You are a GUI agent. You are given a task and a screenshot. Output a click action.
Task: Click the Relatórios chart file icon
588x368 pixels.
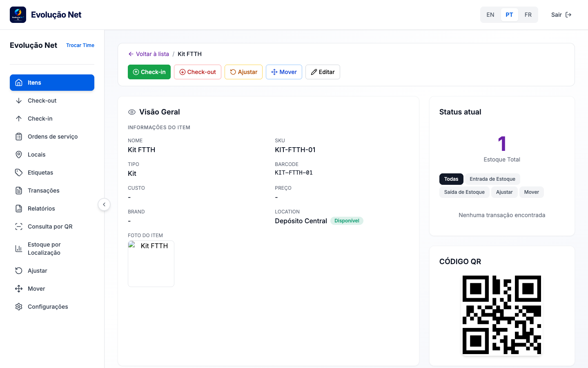coord(19,209)
